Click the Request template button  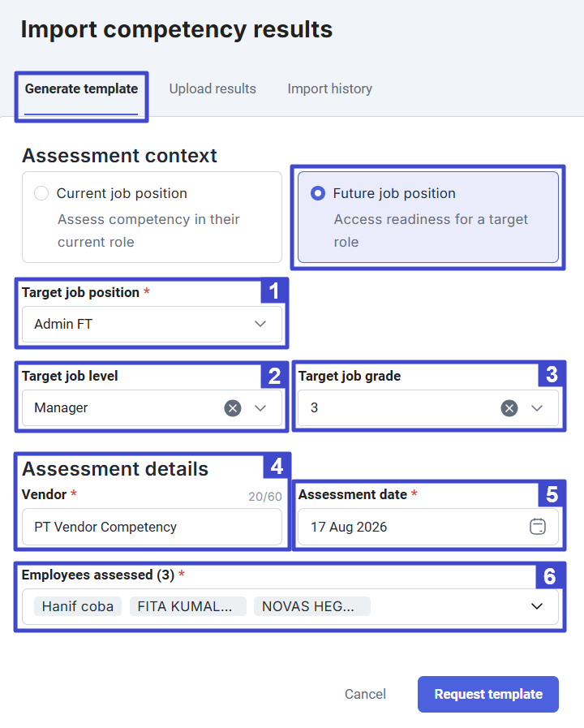pos(488,694)
